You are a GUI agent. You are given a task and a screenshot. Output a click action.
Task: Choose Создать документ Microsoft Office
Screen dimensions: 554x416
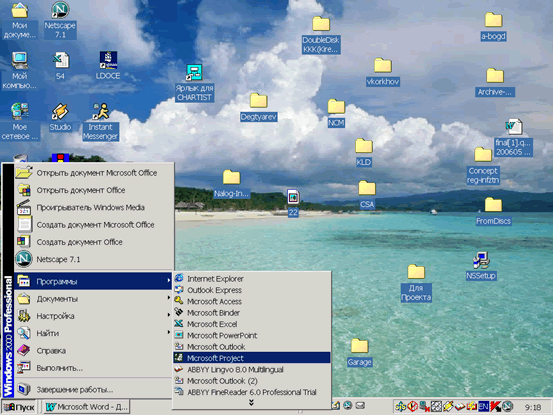tap(93, 224)
